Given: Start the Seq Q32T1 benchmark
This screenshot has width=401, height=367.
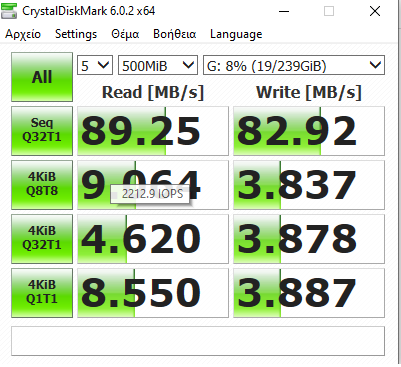Looking at the screenshot, I should tap(42, 131).
